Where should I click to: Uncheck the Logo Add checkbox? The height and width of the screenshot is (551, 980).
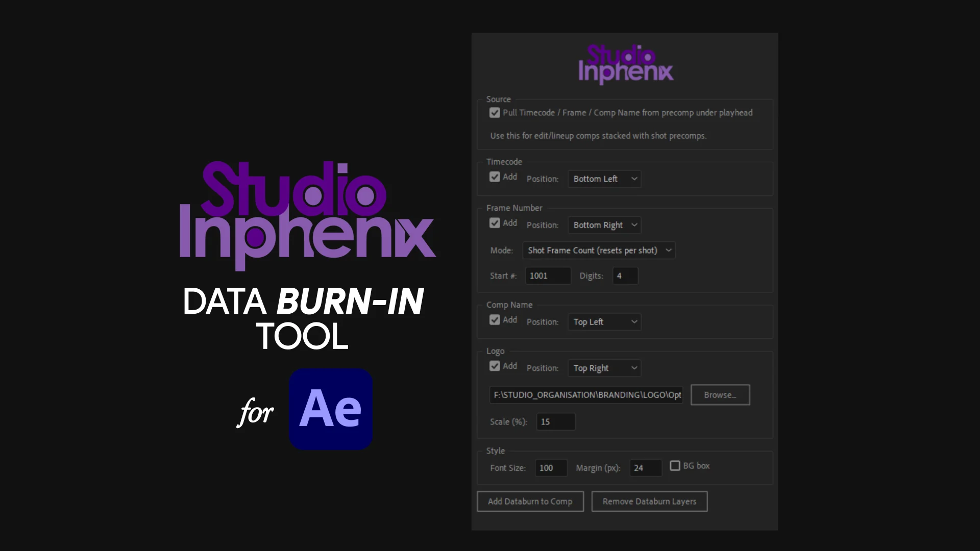click(x=495, y=366)
